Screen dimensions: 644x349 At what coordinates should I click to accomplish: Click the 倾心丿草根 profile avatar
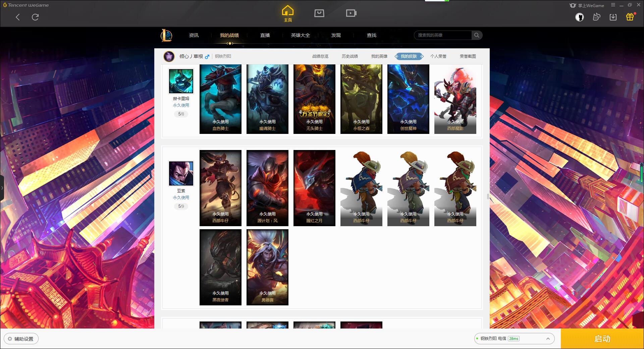(169, 56)
